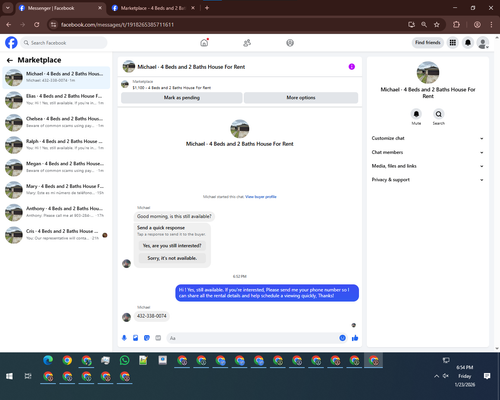Show hidden system tray icons
This screenshot has width=500, height=400.
tap(436, 376)
